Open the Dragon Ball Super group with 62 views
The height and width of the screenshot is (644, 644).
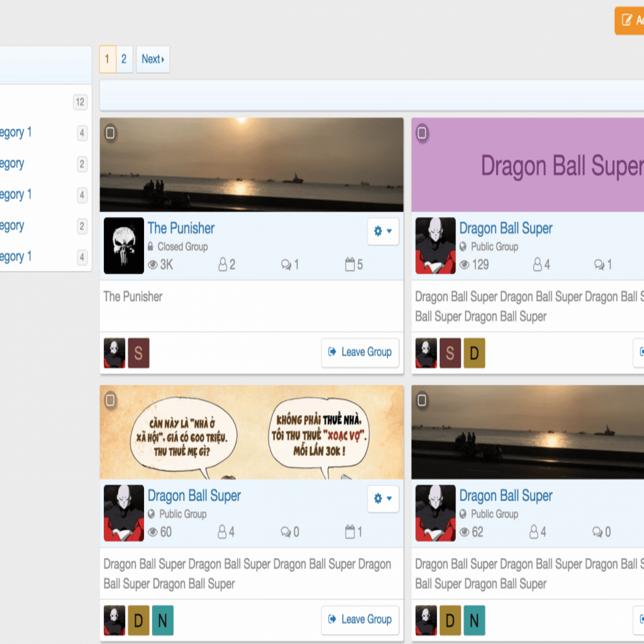(506, 496)
